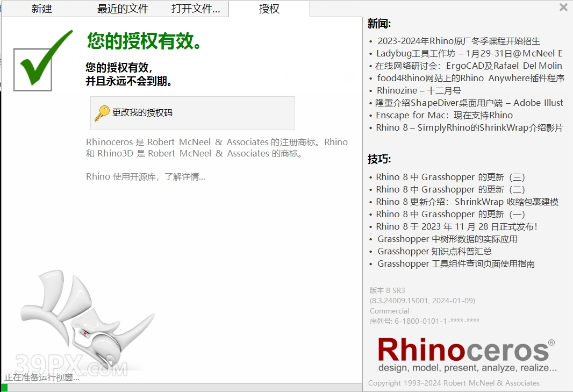Viewport: 573px width, 392px height.
Task: Click the Copyright 1993-2024 Robert McNeel text
Action: pos(454,383)
